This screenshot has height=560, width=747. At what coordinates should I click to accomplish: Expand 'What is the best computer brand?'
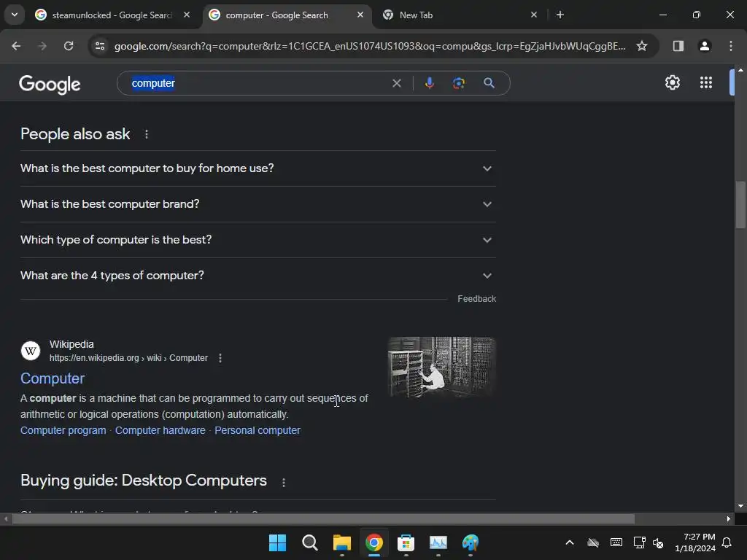258,204
